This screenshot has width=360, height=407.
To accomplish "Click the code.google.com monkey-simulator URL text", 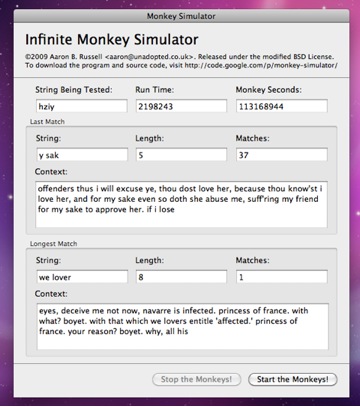I will pos(261,65).
